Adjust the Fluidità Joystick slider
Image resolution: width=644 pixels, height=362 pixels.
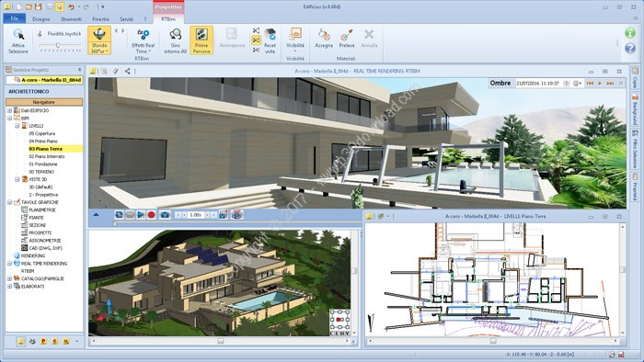58,46
